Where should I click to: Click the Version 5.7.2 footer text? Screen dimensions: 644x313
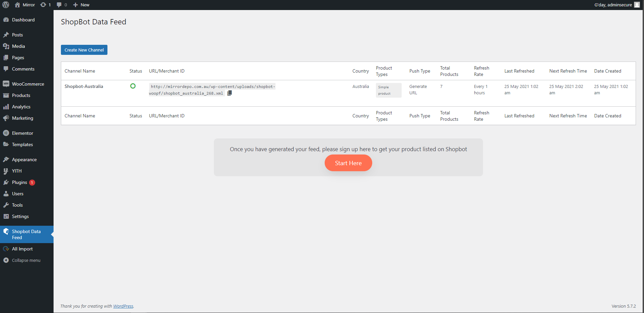(x=624, y=306)
